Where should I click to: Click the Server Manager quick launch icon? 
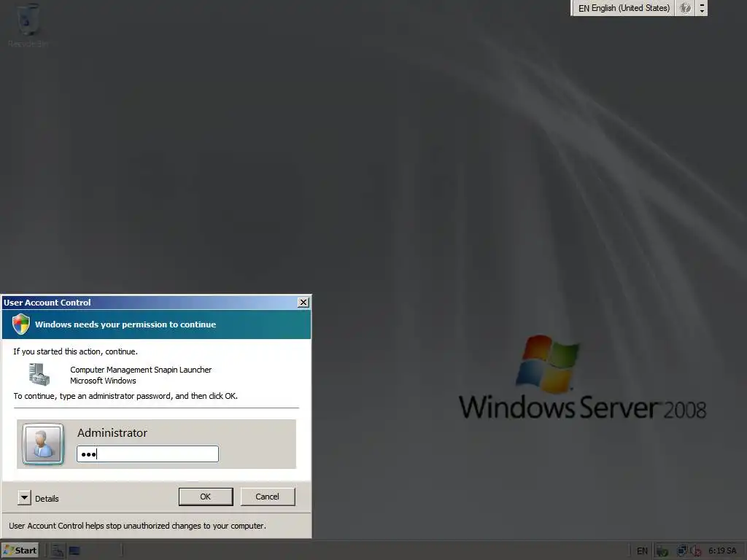(x=58, y=551)
